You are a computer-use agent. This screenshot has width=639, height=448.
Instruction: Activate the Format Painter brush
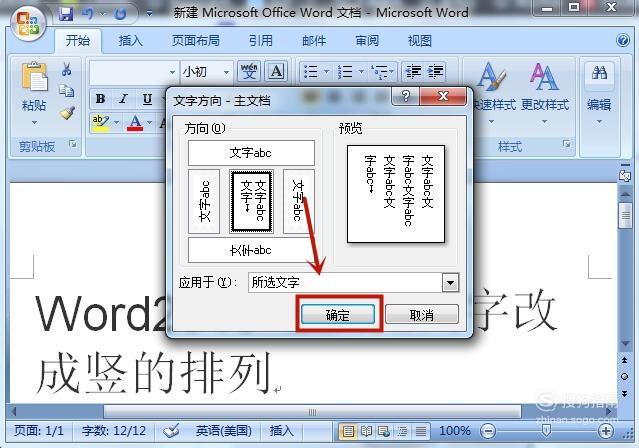(x=67, y=113)
